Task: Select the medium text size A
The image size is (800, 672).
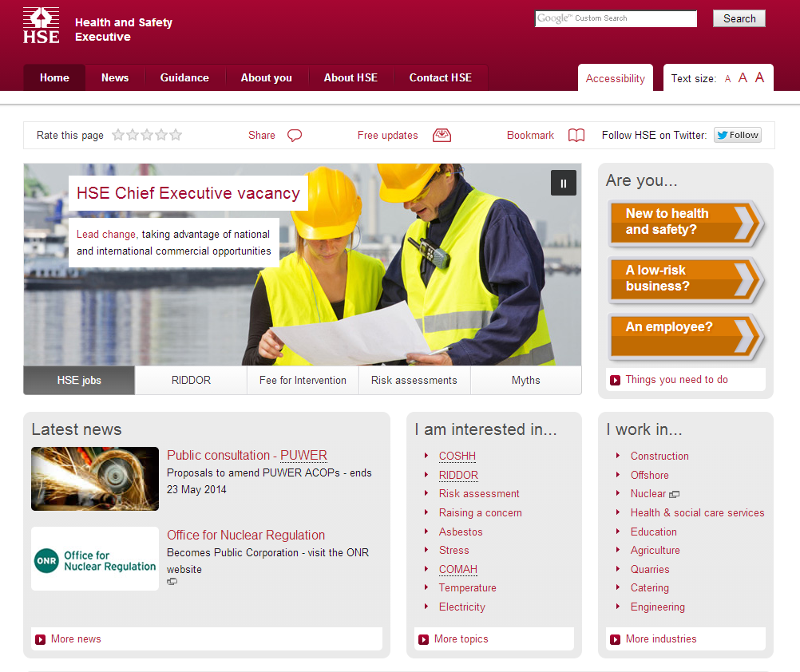Action: 743,78
